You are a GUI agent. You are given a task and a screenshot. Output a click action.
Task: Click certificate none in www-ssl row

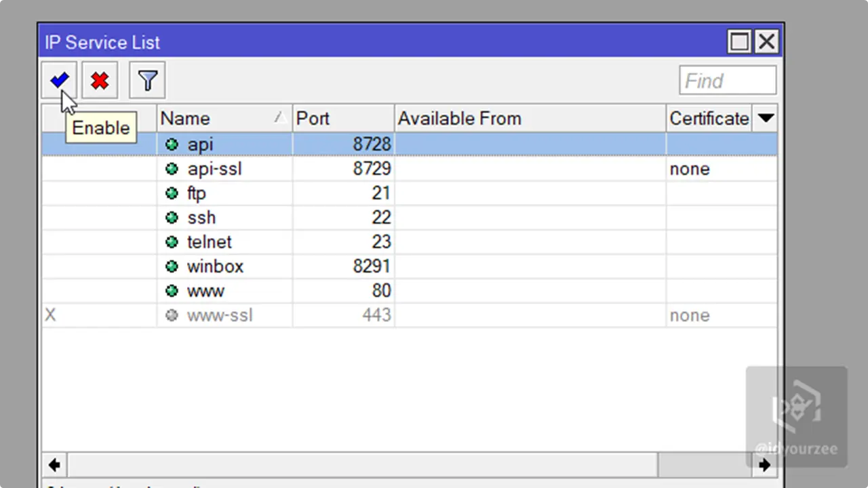coord(690,315)
